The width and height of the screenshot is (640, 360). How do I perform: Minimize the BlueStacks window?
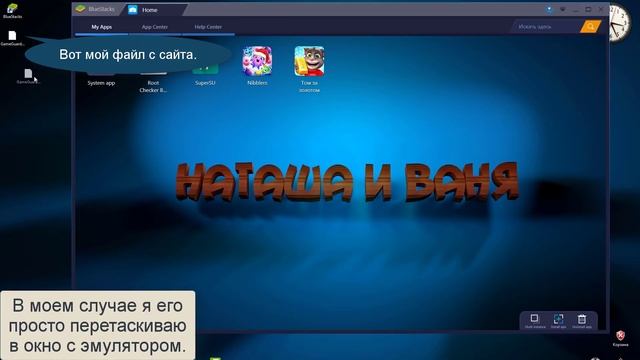pos(576,9)
